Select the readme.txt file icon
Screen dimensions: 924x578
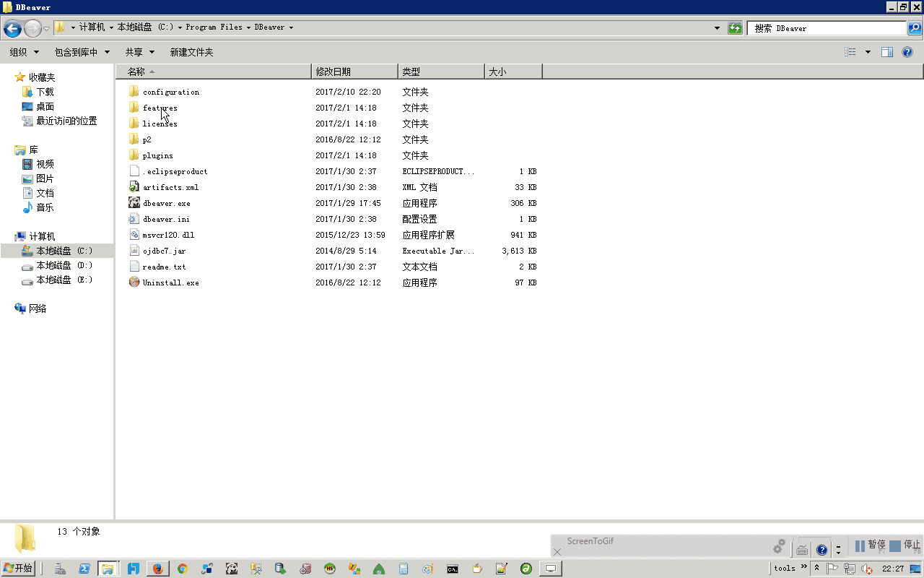click(x=134, y=267)
